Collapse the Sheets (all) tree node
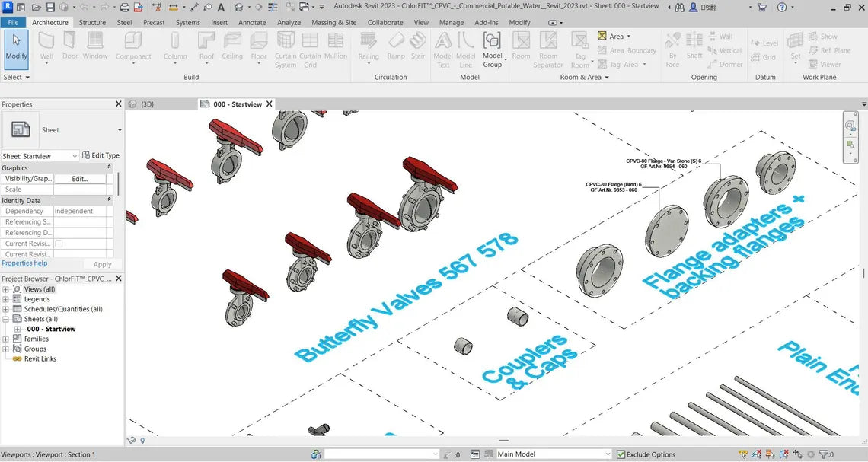This screenshot has height=462, width=868. pos(5,319)
